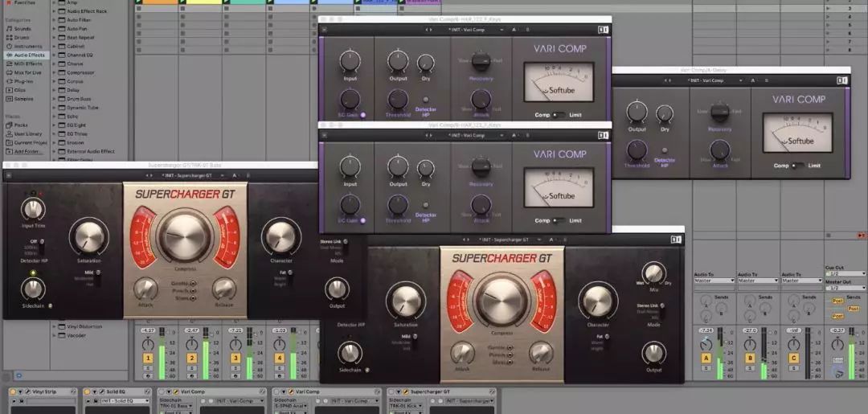The height and width of the screenshot is (414, 868).
Task: Select Channel EQ in device list
Action: 80,55
